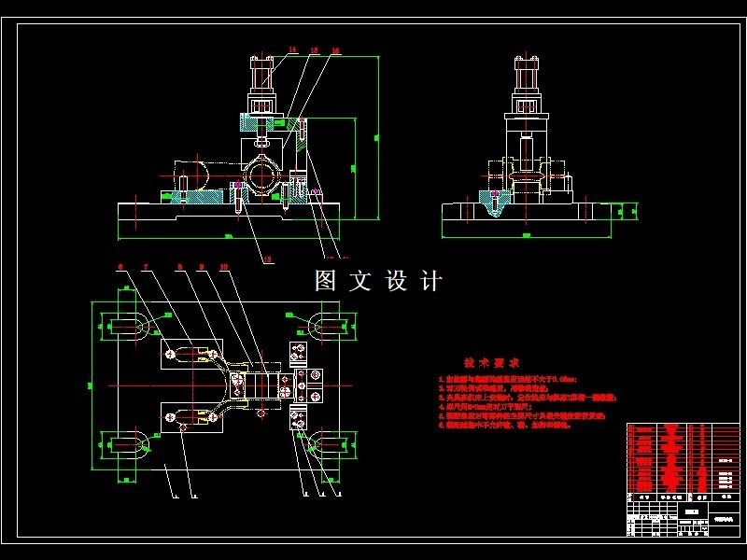This screenshot has height=560, width=747.
Task: Click part callout number 8
Action: (179, 267)
